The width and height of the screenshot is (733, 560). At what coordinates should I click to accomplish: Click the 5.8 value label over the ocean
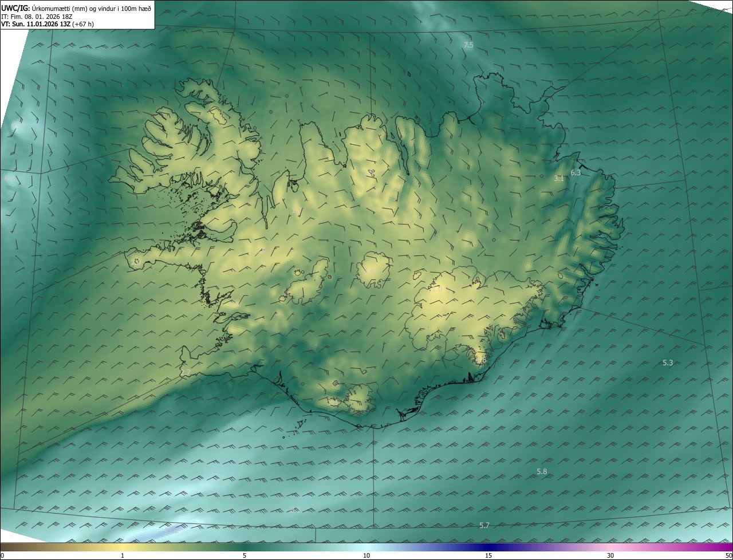click(x=542, y=471)
